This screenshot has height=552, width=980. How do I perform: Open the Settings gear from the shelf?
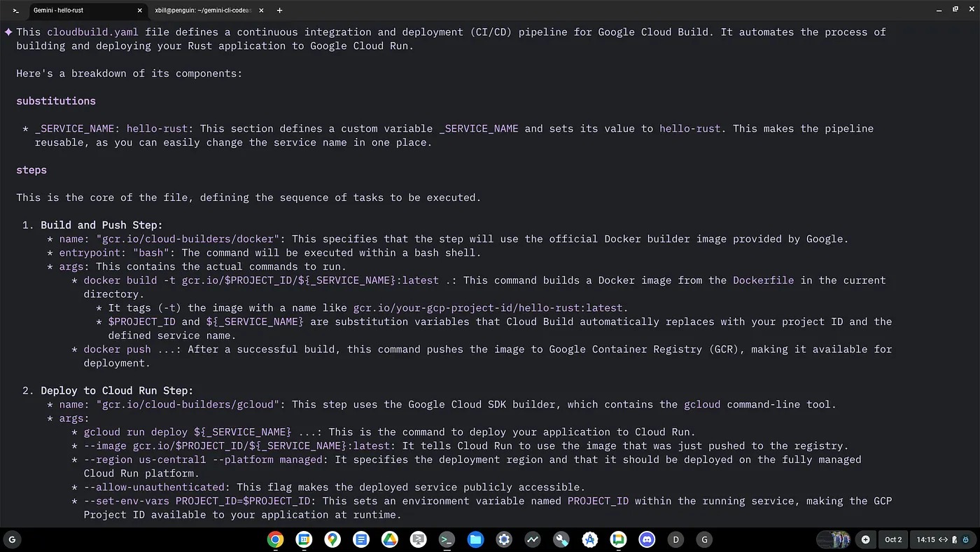tap(504, 539)
